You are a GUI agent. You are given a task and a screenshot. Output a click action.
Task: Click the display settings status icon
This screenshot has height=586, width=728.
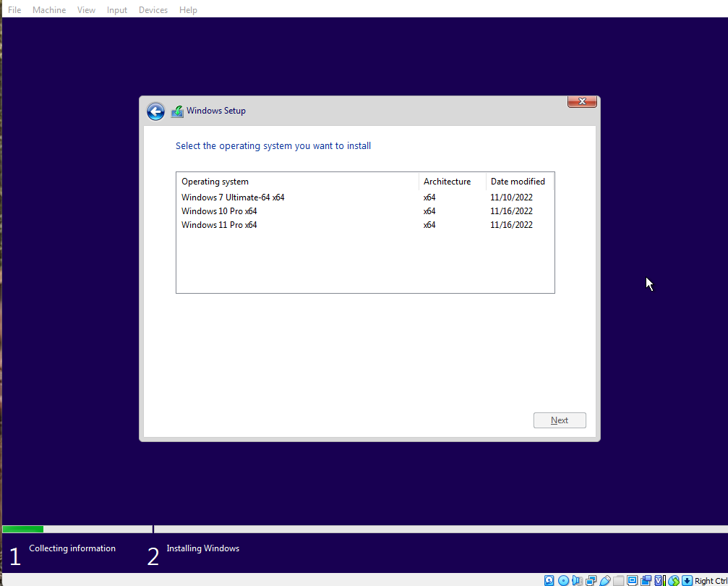coord(632,580)
